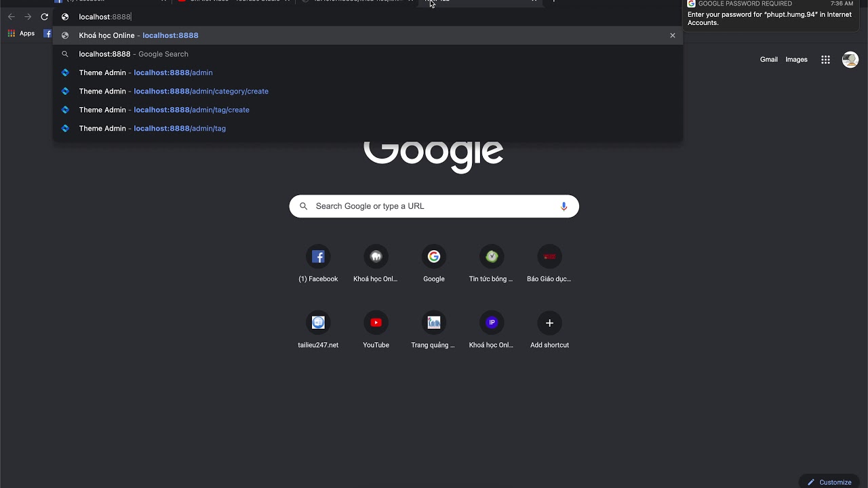Open the Apps bookmarks shortcut
The image size is (868, 488).
point(21,33)
